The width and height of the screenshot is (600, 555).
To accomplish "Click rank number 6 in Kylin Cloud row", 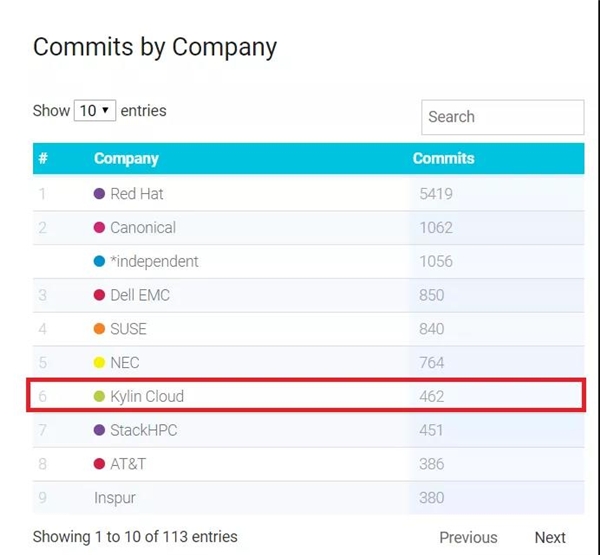I will tap(42, 397).
